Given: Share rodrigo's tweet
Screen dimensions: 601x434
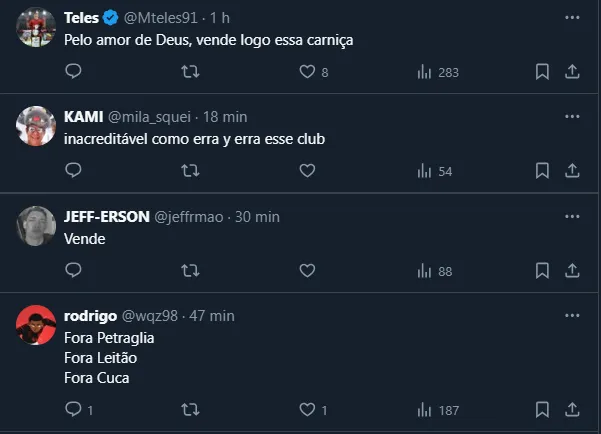Looking at the screenshot, I should click(573, 409).
